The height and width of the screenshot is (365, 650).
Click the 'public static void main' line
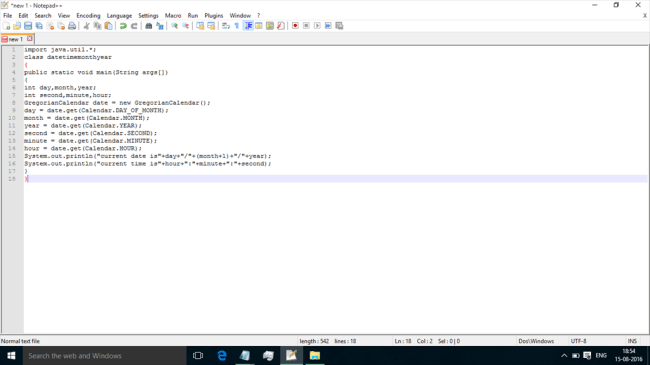point(96,72)
